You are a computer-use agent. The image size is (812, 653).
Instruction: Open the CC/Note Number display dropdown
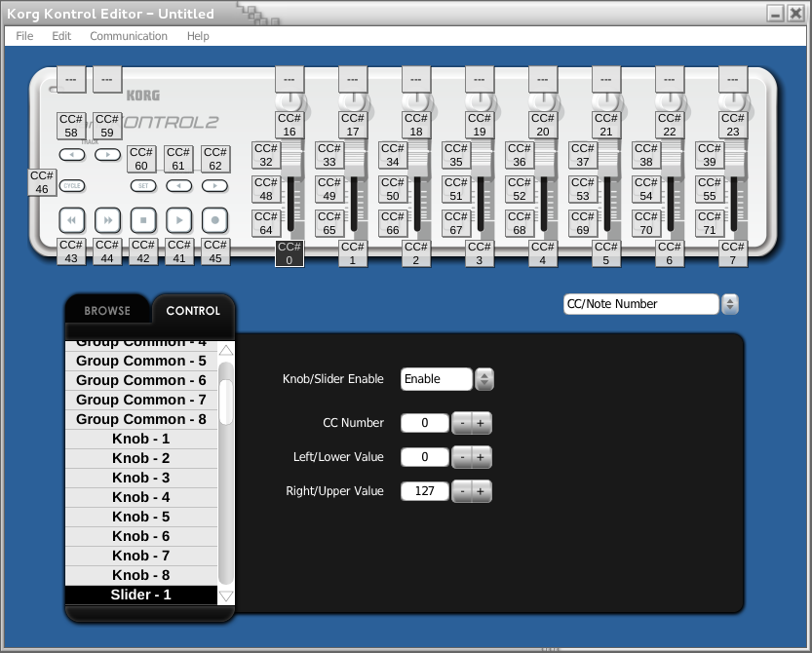tap(641, 304)
